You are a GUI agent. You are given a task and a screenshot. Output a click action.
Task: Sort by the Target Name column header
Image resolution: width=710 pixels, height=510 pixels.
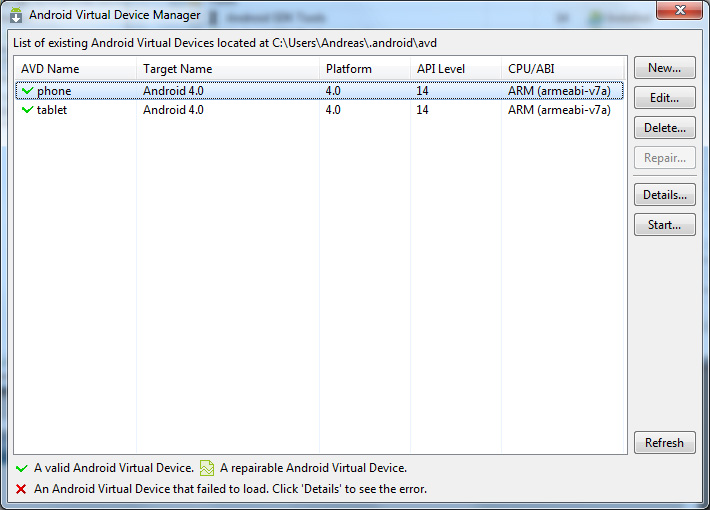(178, 69)
